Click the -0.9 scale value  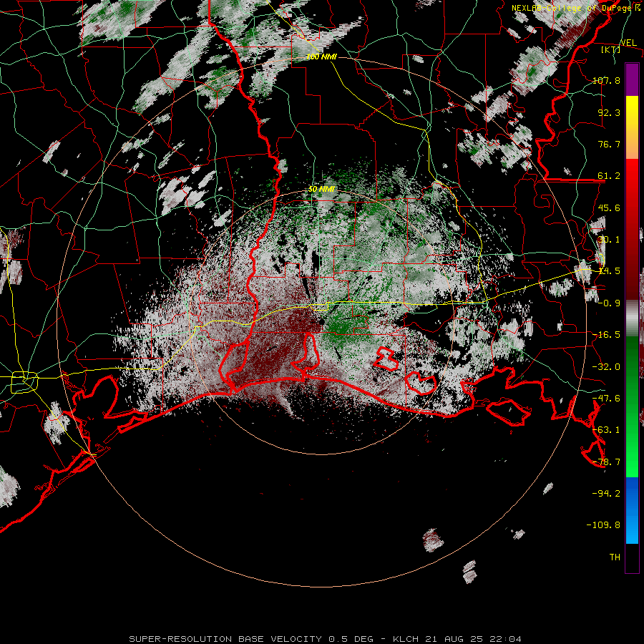(x=609, y=303)
